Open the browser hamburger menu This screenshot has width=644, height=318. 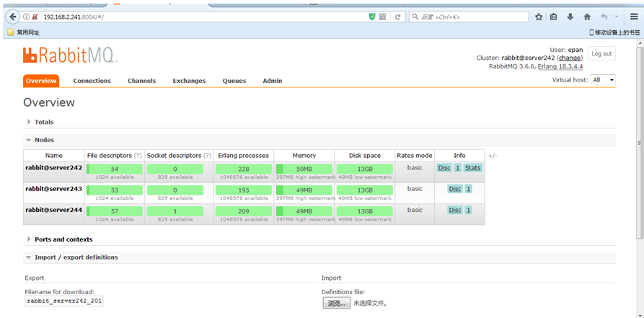634,17
